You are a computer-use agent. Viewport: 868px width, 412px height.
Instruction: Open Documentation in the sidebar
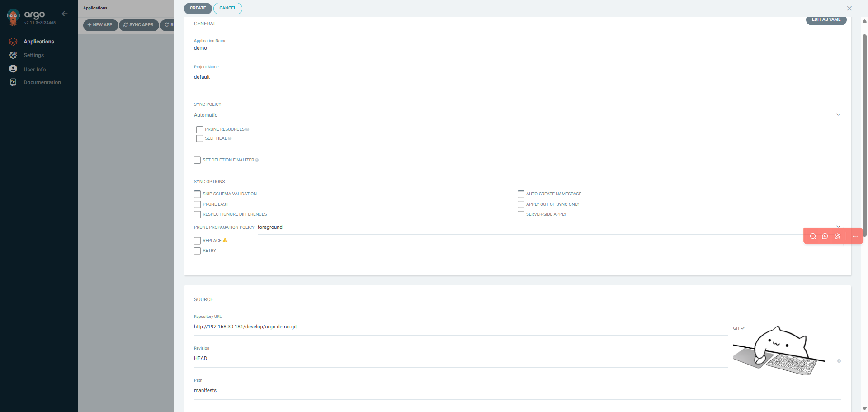pos(42,82)
